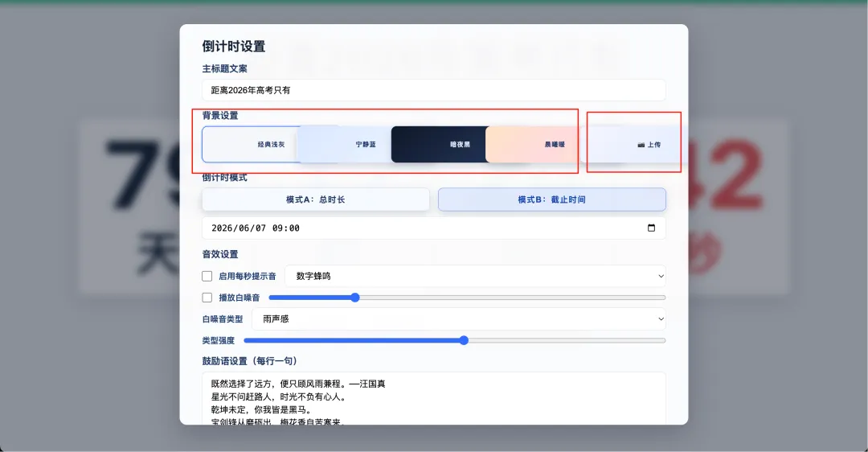Open the 数字蜂鸣 tick sound dropdown
This screenshot has width=868, height=452.
[x=475, y=276]
